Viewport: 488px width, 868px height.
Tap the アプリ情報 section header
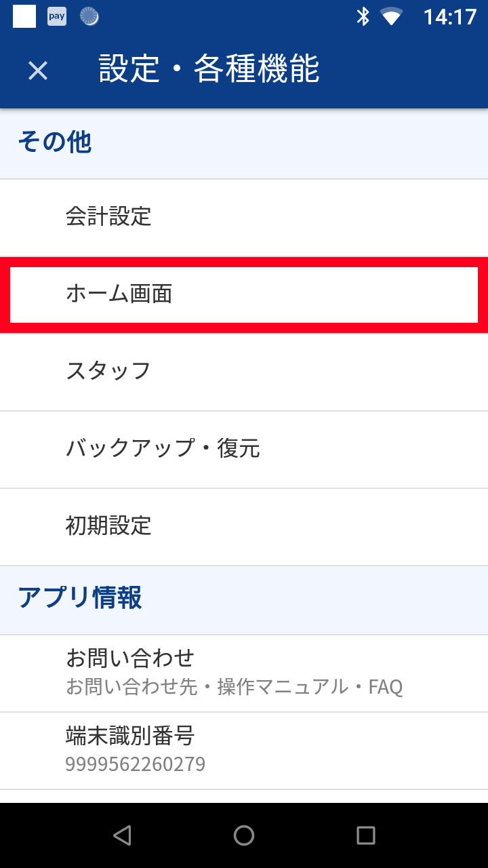click(80, 599)
